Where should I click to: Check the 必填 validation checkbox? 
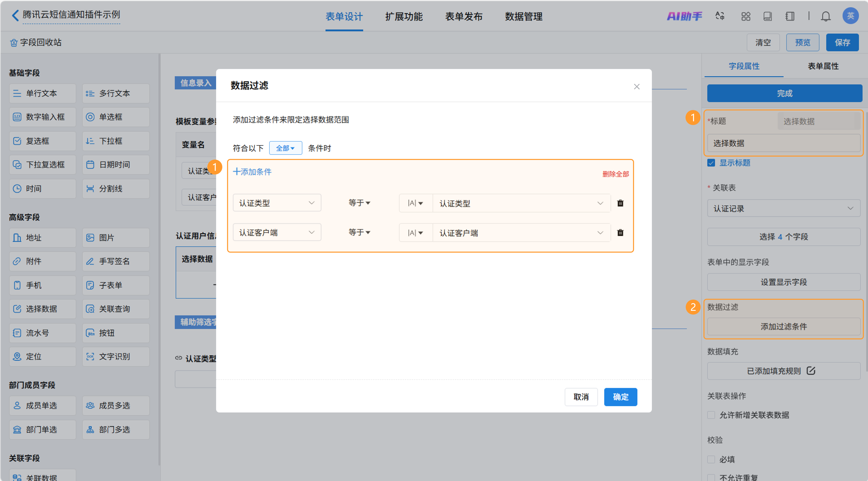click(711, 459)
